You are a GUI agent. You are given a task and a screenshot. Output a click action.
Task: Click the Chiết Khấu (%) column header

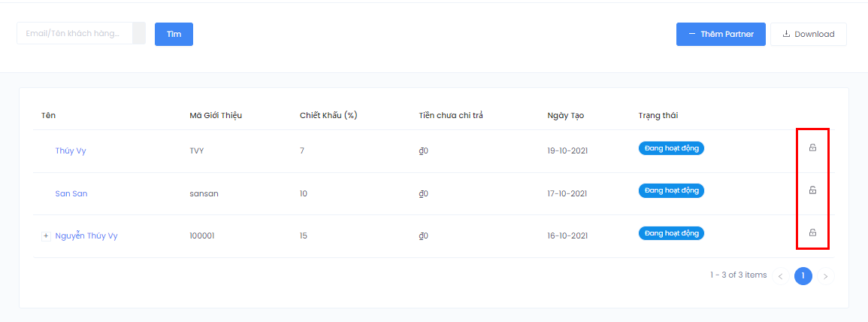(328, 115)
